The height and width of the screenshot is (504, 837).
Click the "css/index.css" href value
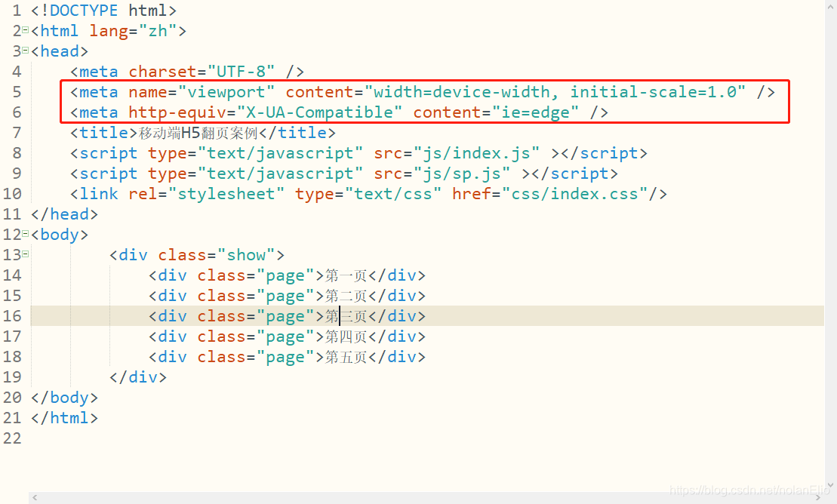(x=574, y=194)
